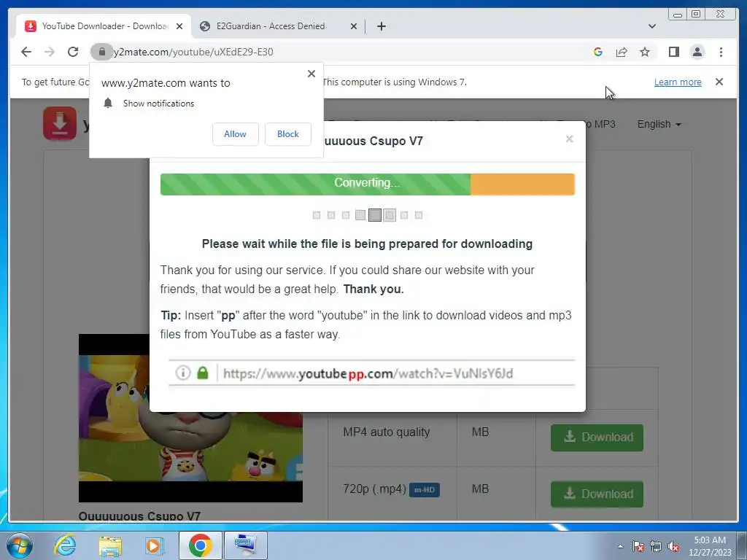747x560 pixels.
Task: Click the browser forward arrow
Action: [x=50, y=52]
